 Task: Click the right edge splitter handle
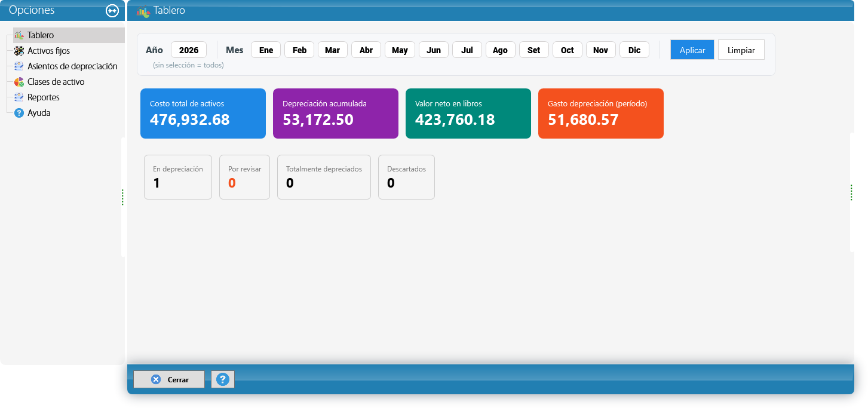point(851,192)
